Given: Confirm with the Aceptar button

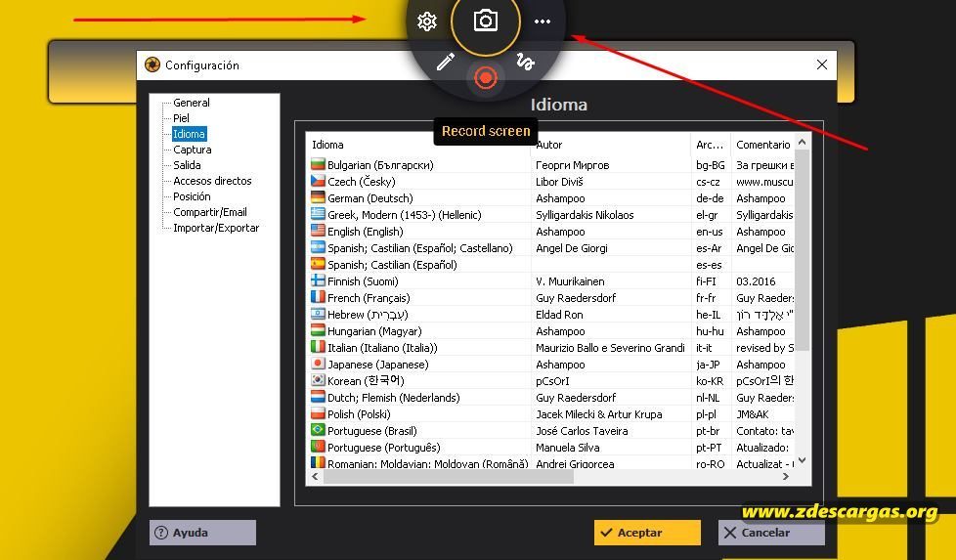Looking at the screenshot, I should 647,533.
